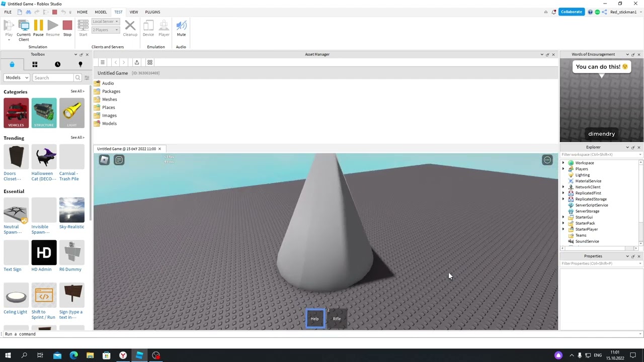
Task: Mute audio in the Test ribbon
Action: [181, 28]
